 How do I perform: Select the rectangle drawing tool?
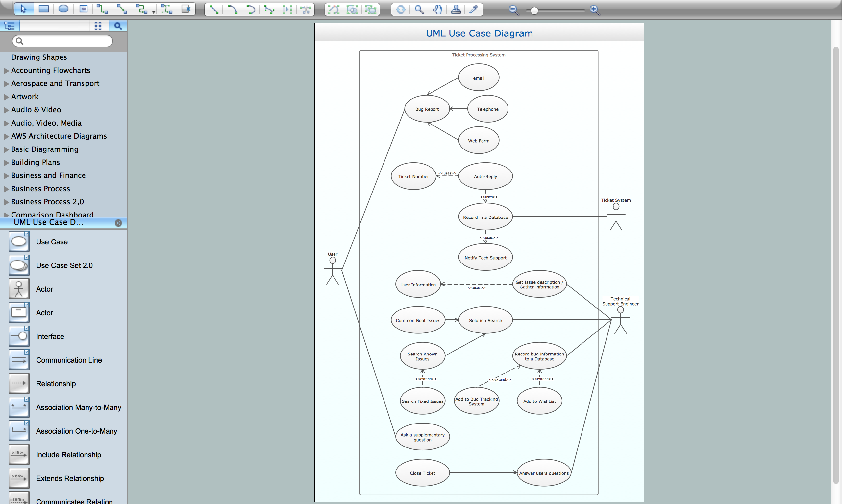(43, 9)
